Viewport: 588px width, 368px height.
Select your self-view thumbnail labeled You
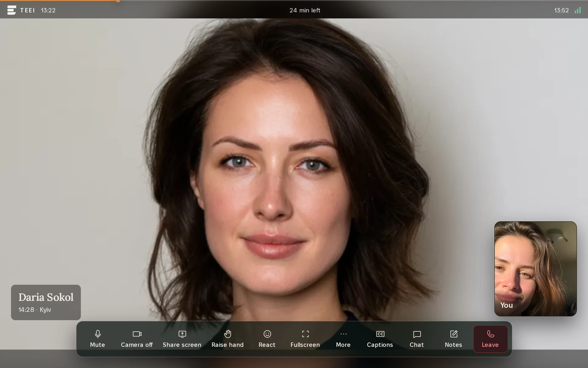(x=536, y=269)
